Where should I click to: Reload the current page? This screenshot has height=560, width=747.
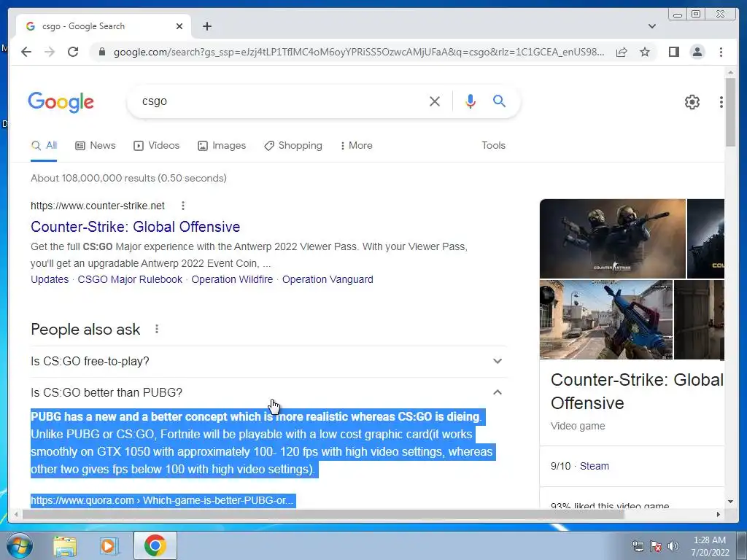point(73,52)
